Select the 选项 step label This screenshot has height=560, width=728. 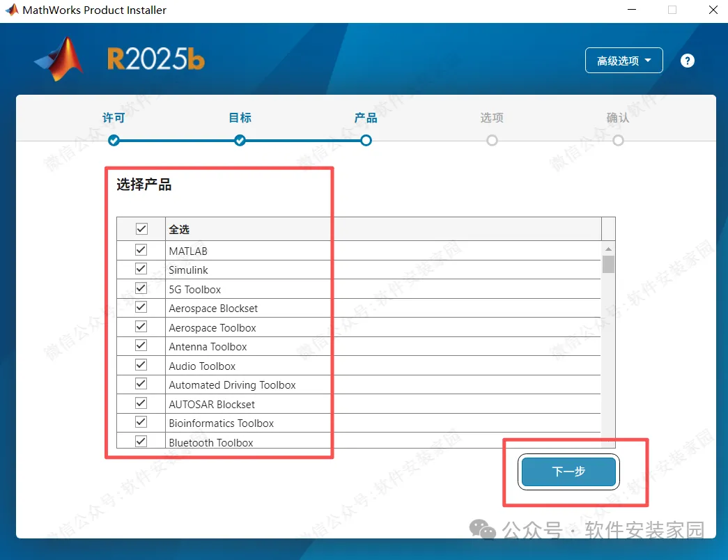492,118
